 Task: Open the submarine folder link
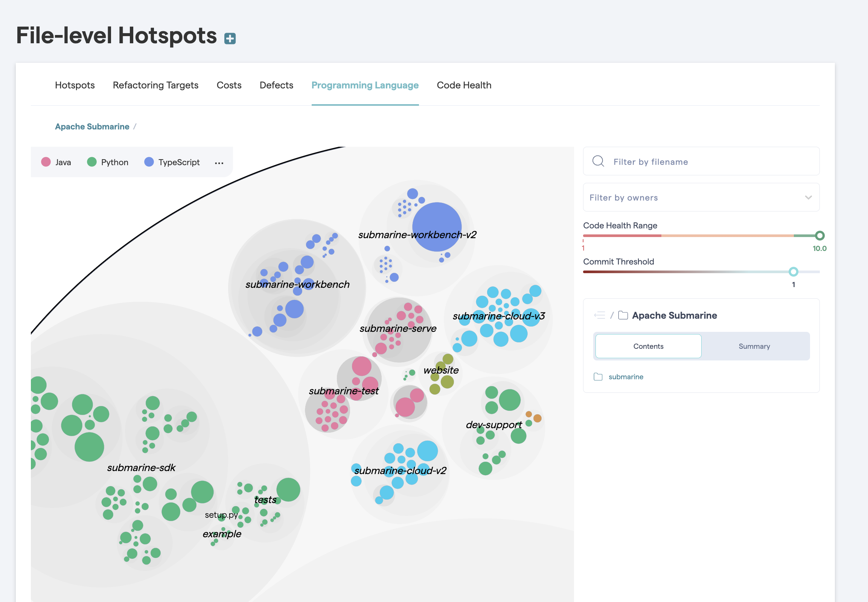coord(626,377)
